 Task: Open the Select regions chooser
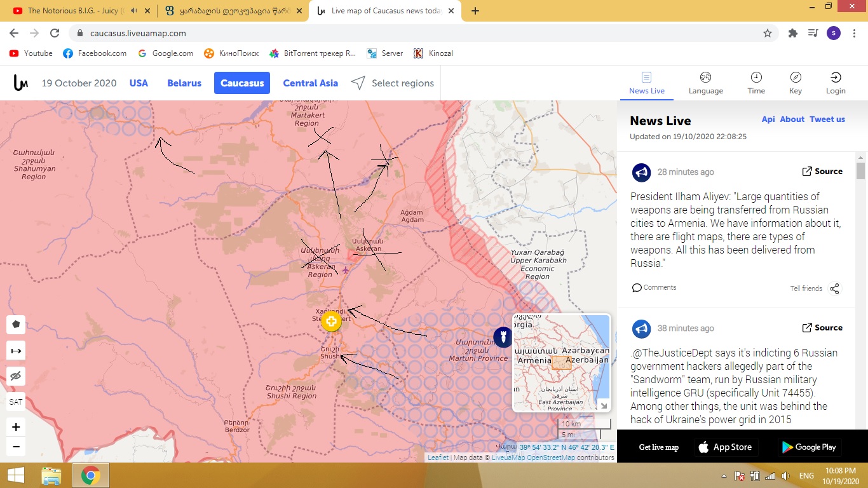[x=393, y=83]
